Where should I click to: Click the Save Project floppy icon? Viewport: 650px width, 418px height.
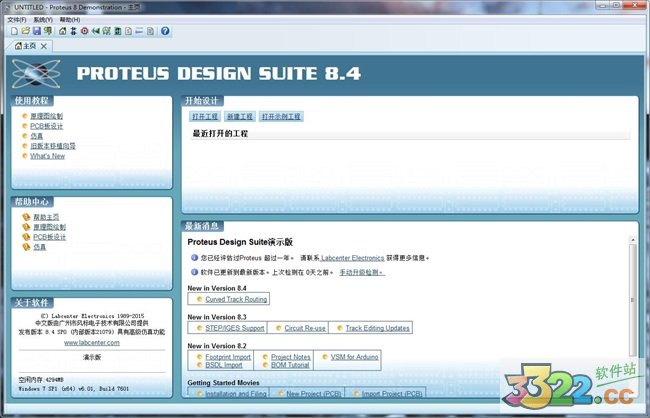[x=37, y=31]
